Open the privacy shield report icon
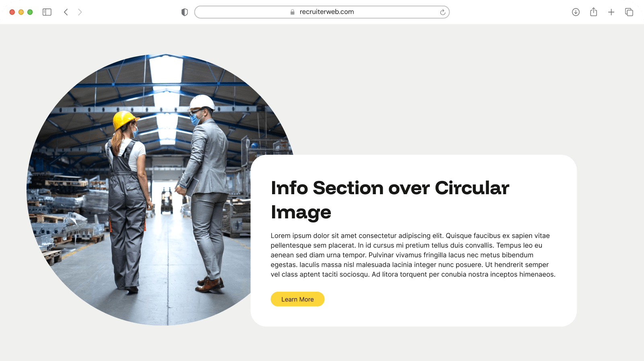644x361 pixels. 185,12
